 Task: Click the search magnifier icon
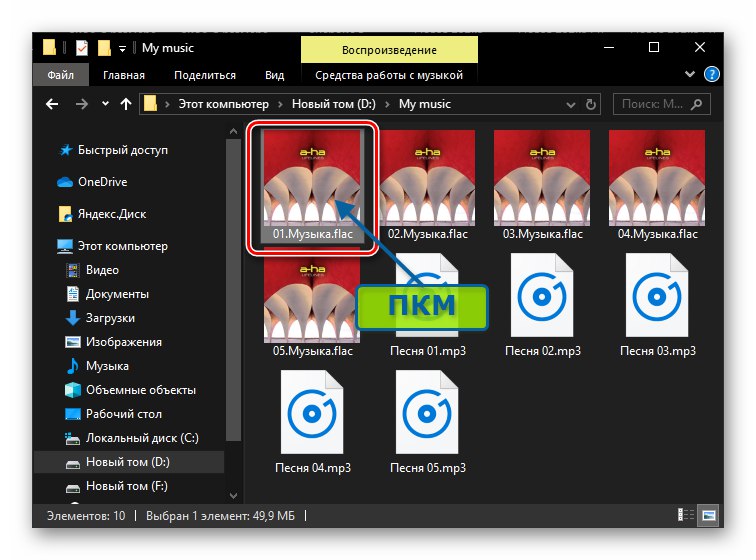(696, 104)
